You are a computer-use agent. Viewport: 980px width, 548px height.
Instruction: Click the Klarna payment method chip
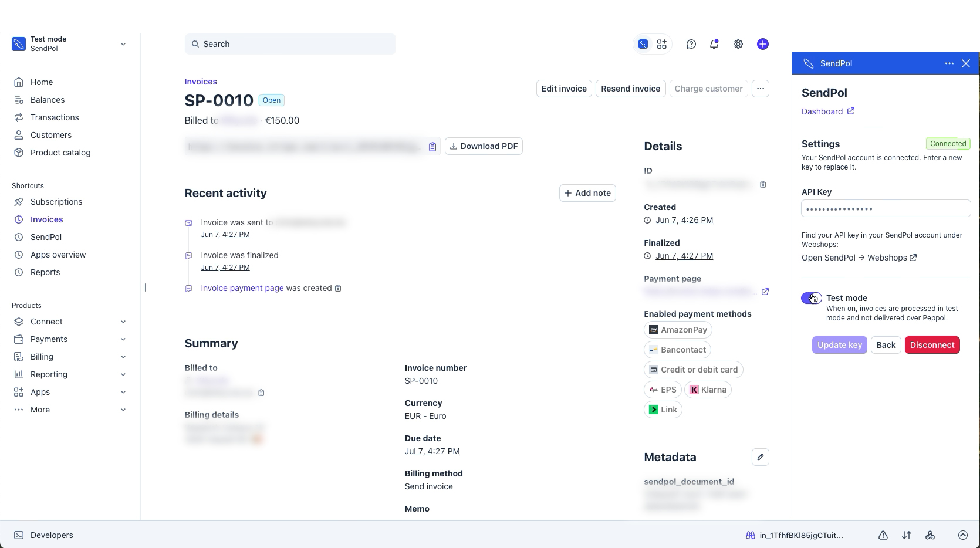click(708, 390)
